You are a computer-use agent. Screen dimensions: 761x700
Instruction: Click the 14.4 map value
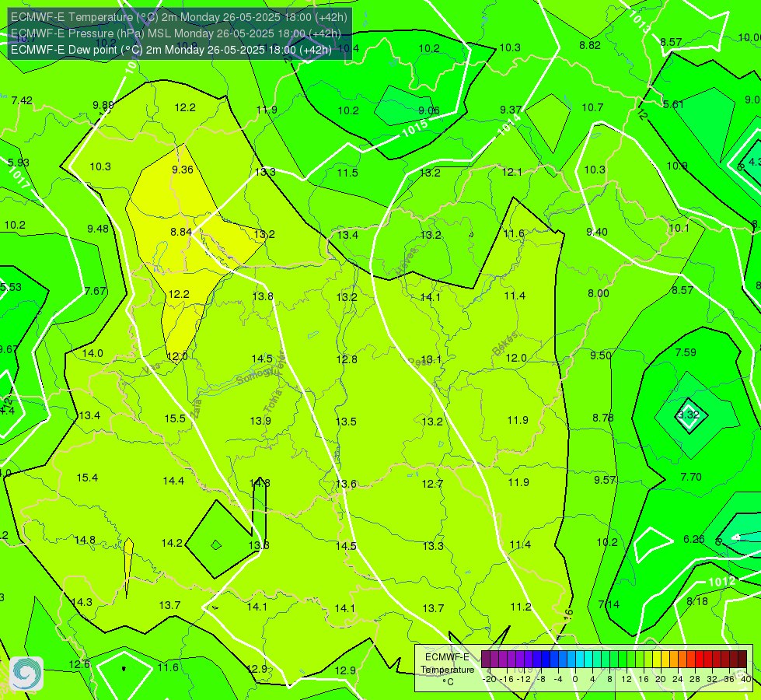click(173, 481)
